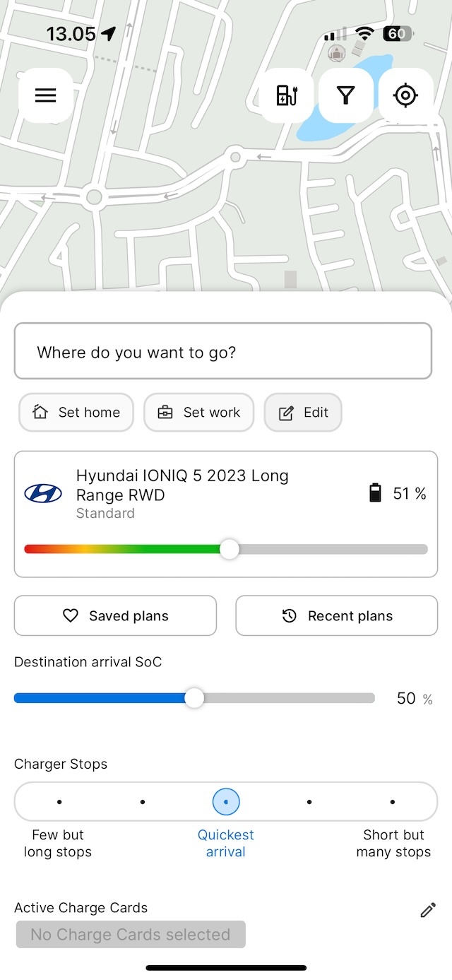The width and height of the screenshot is (452, 980).
Task: Open Saved plans
Action: point(115,616)
